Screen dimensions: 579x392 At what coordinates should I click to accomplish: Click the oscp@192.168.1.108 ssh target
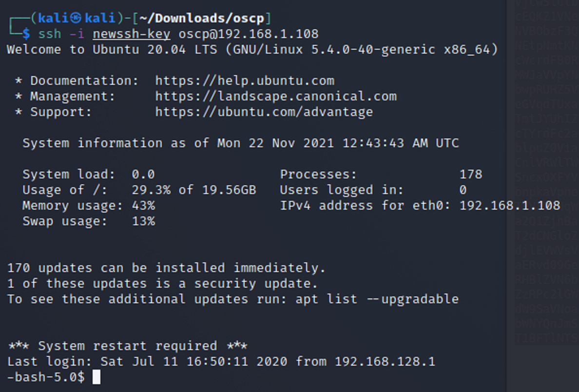point(249,34)
